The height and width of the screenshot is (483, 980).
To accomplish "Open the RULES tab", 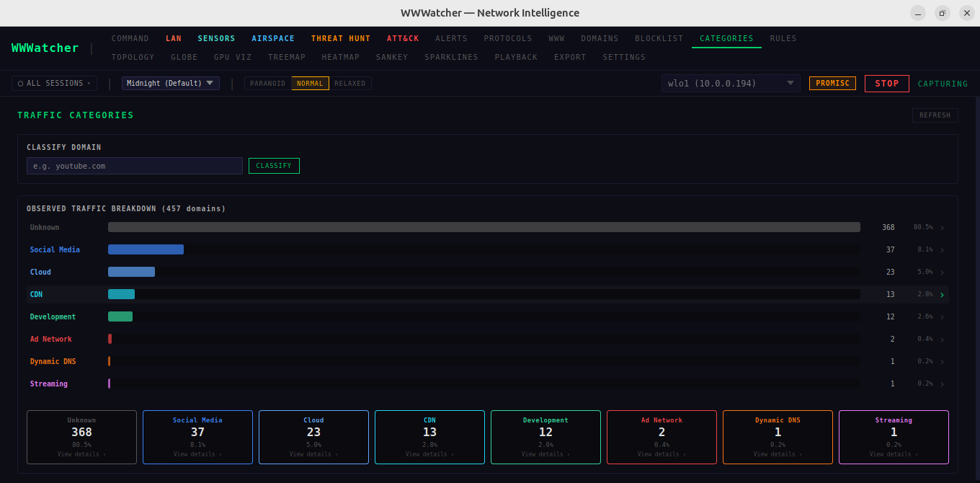I will (x=783, y=39).
